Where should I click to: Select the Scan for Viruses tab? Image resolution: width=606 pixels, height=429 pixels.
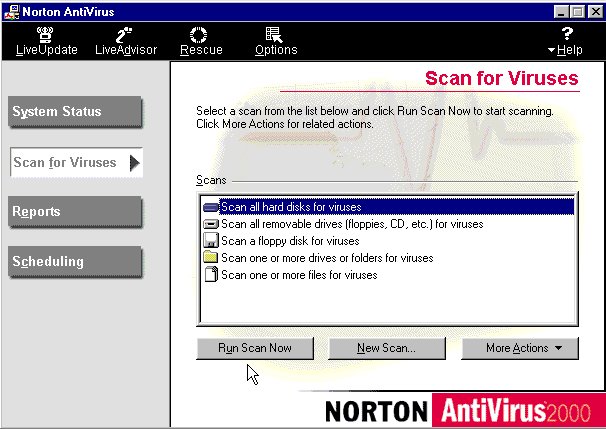click(77, 162)
